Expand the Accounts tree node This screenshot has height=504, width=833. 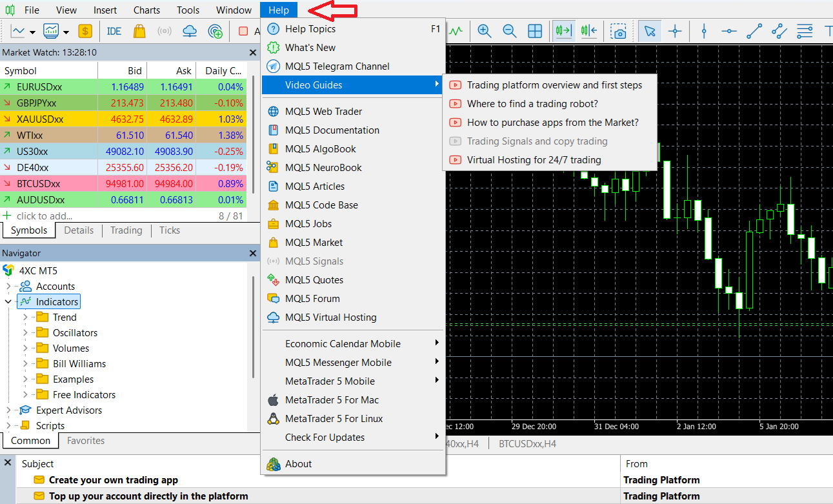tap(8, 286)
